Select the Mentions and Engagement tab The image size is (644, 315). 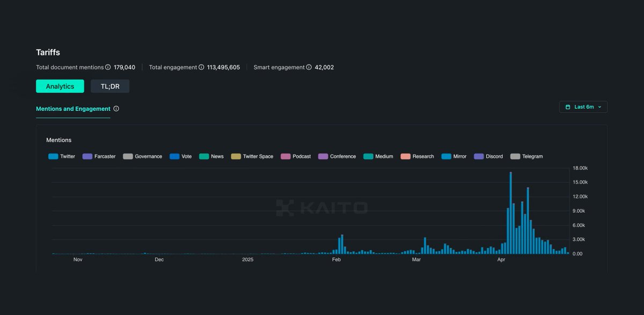click(73, 108)
